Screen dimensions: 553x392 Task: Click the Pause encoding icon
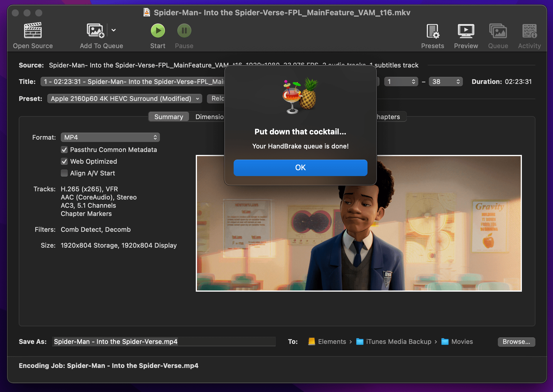(184, 31)
